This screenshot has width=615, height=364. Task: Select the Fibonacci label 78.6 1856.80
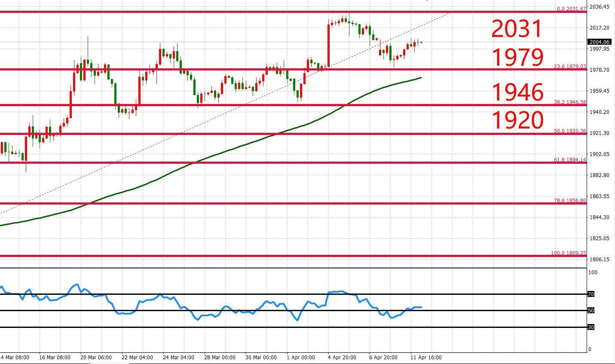(570, 201)
